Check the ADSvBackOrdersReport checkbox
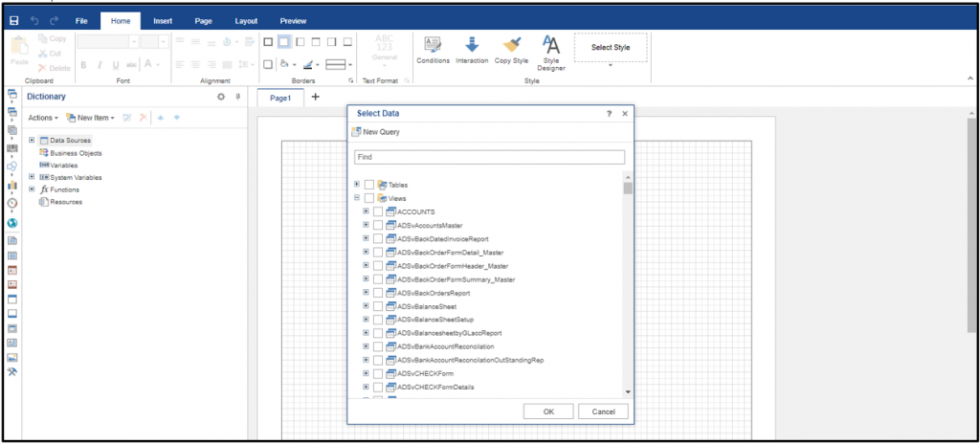The height and width of the screenshot is (444, 980). tap(377, 293)
